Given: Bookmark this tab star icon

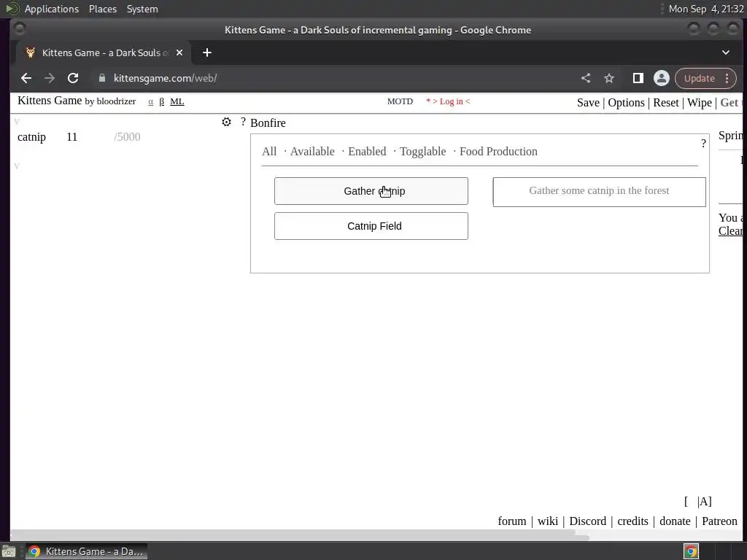Looking at the screenshot, I should point(609,78).
